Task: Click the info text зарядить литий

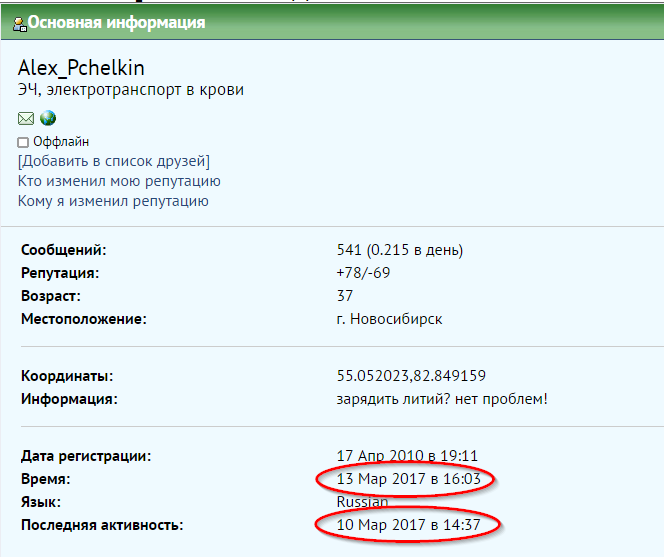Action: click(442, 399)
